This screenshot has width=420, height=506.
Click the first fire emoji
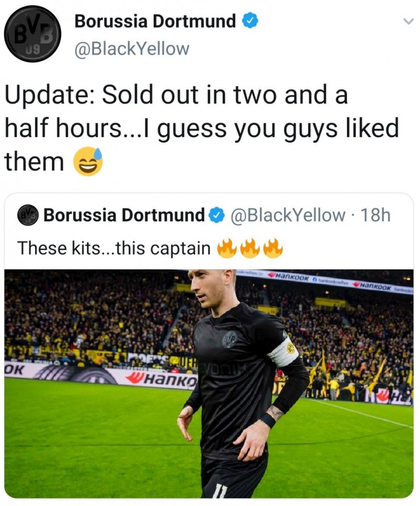(227, 248)
